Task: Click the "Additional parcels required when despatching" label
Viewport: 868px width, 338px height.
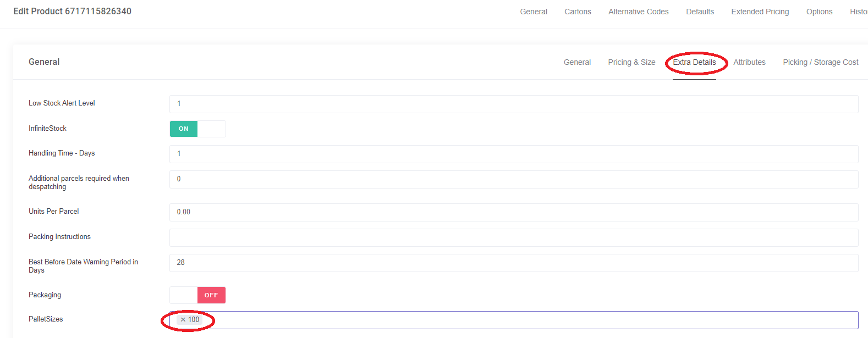Action: [x=79, y=182]
